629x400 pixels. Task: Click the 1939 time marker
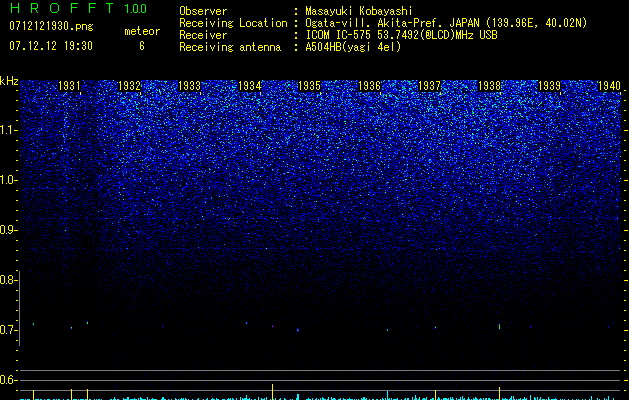pyautogui.click(x=549, y=86)
